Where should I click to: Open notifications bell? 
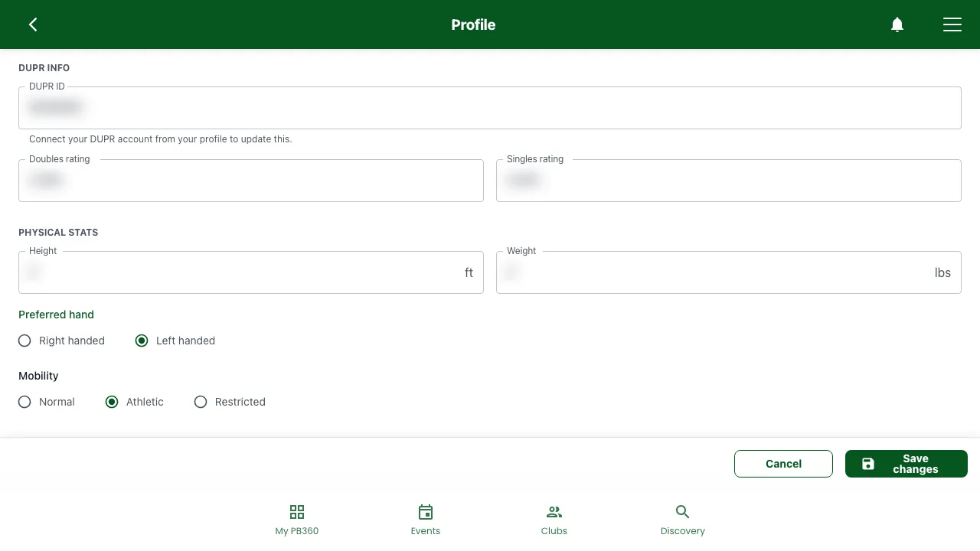tap(897, 24)
